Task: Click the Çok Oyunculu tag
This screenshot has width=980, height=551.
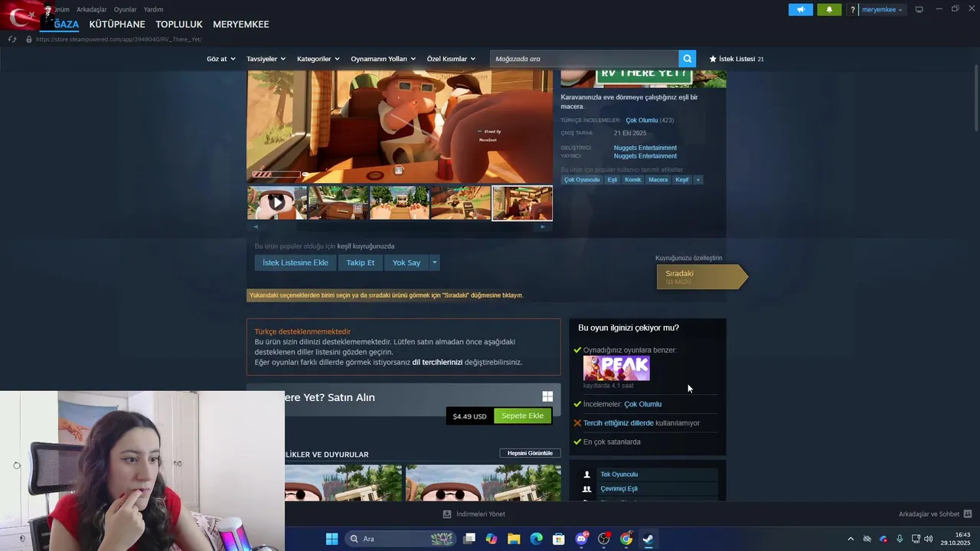Action: click(582, 180)
